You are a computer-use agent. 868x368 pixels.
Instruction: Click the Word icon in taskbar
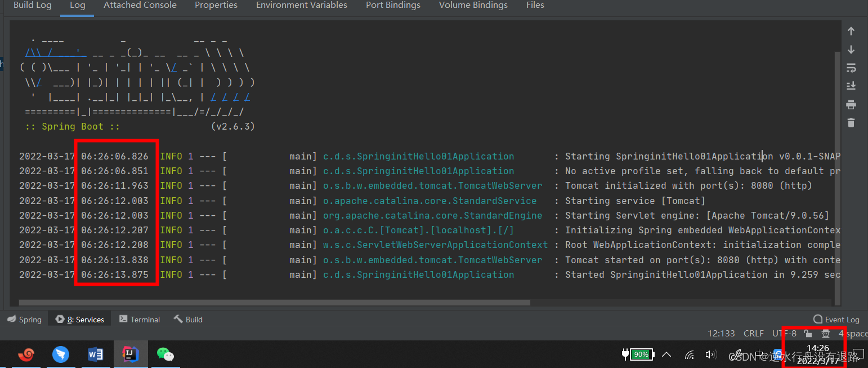click(x=96, y=354)
